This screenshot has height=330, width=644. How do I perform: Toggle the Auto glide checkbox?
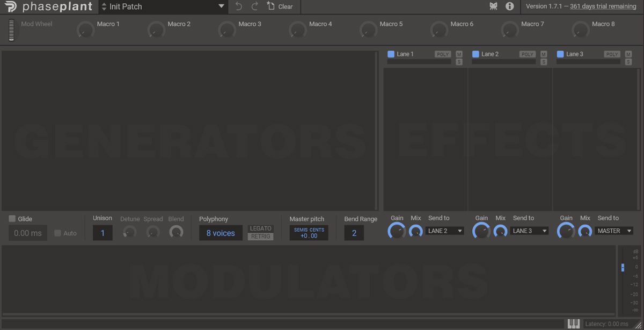(x=57, y=233)
